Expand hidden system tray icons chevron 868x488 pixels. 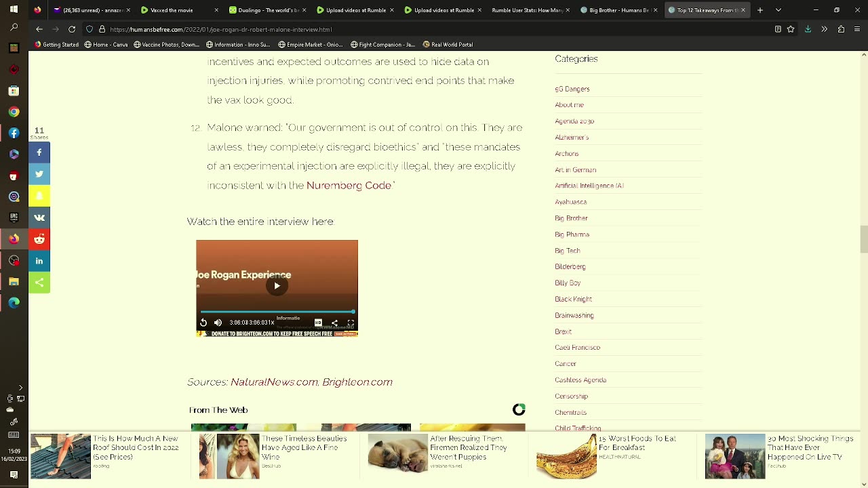[20, 388]
